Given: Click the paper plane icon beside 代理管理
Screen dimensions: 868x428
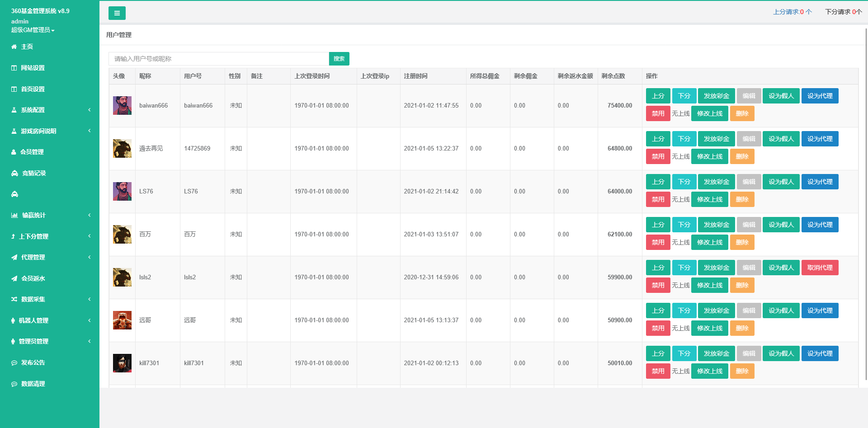Looking at the screenshot, I should [14, 257].
